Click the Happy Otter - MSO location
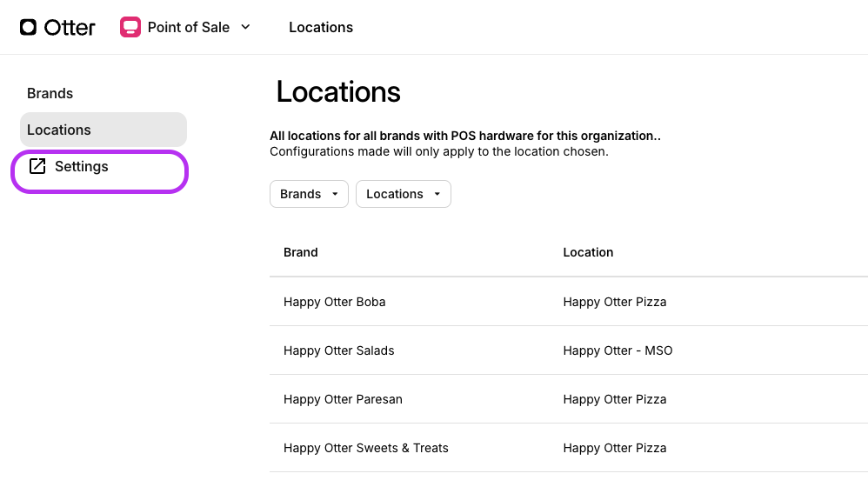The width and height of the screenshot is (868, 487). (618, 350)
